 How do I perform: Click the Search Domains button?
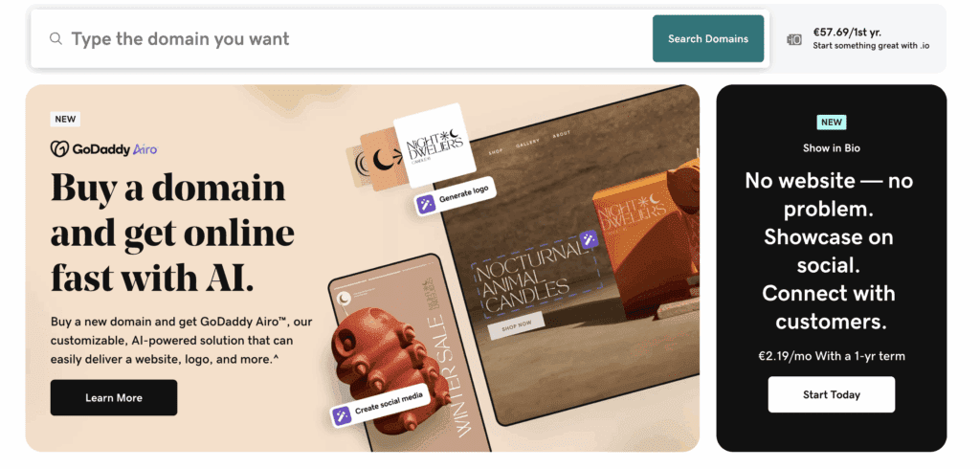[708, 39]
